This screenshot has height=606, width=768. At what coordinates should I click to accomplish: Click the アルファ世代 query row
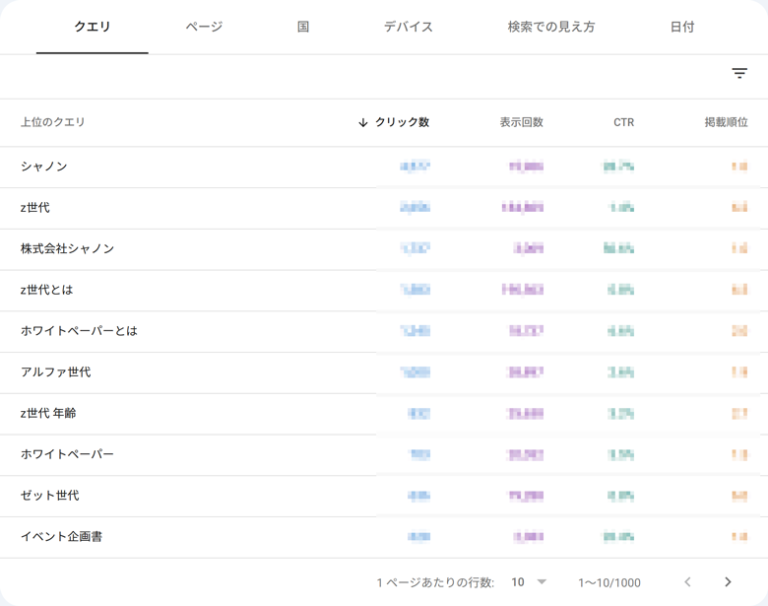(56, 372)
